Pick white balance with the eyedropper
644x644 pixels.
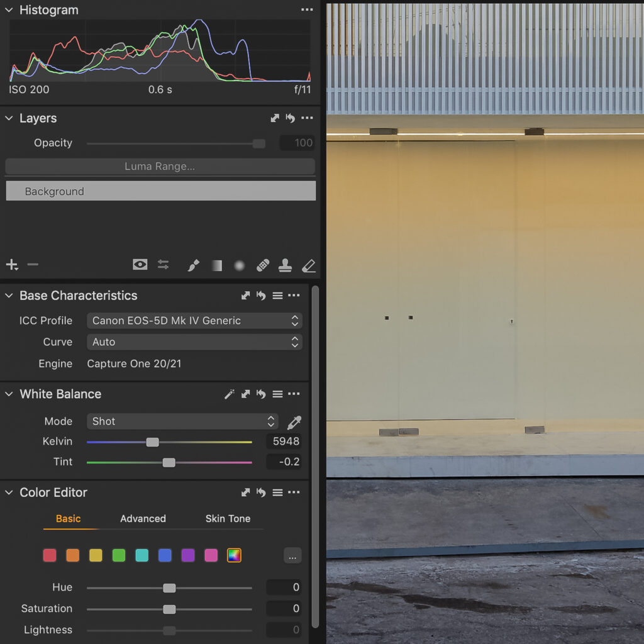[x=294, y=422]
